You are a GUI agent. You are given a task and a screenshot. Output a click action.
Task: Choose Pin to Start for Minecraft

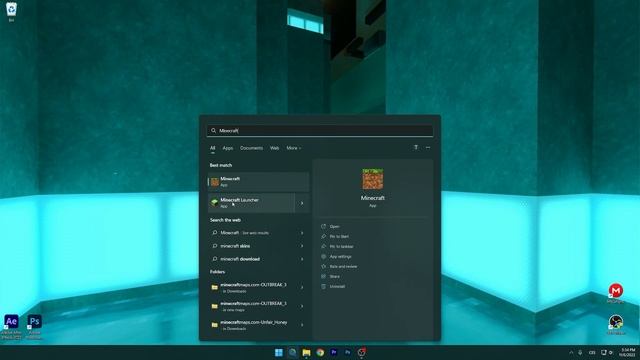coord(339,236)
